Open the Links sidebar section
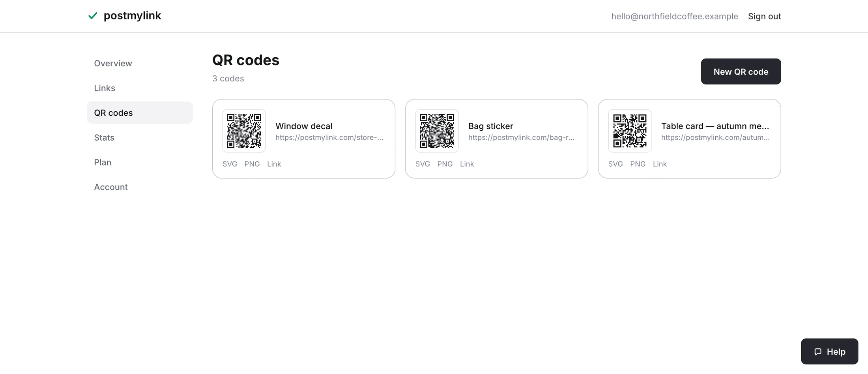Screen dimensions: 868x374 140,88
